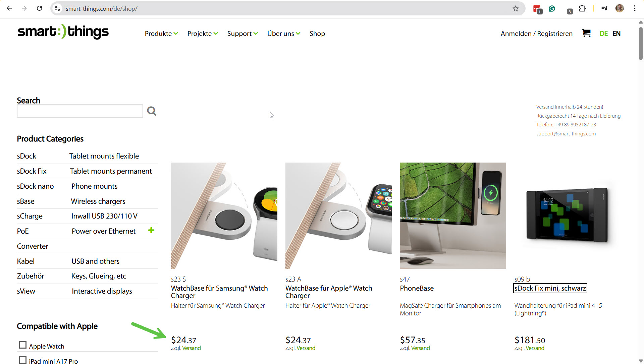Open the media control icon in toolbar
644x364 pixels.
click(604, 8)
